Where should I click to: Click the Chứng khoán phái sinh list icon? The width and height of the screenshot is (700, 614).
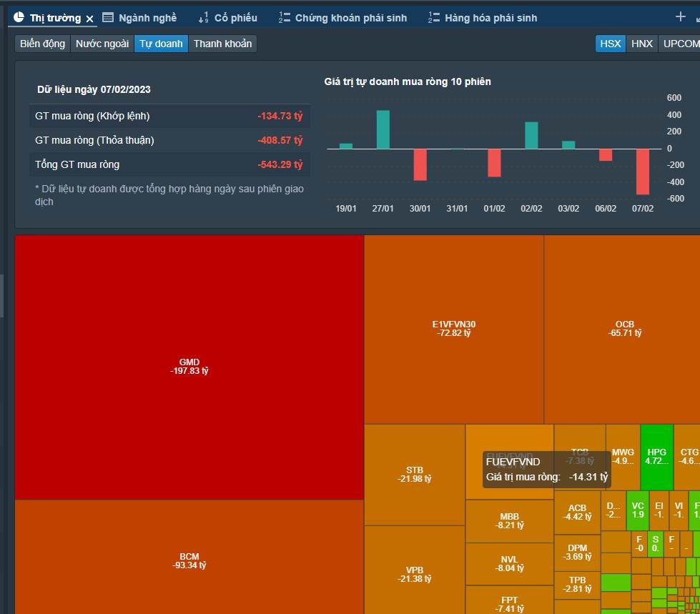click(285, 17)
